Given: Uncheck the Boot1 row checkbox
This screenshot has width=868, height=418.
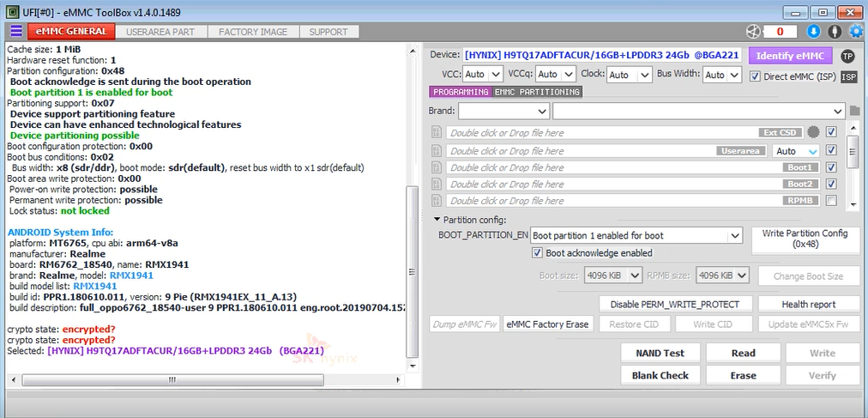Looking at the screenshot, I should (x=831, y=167).
